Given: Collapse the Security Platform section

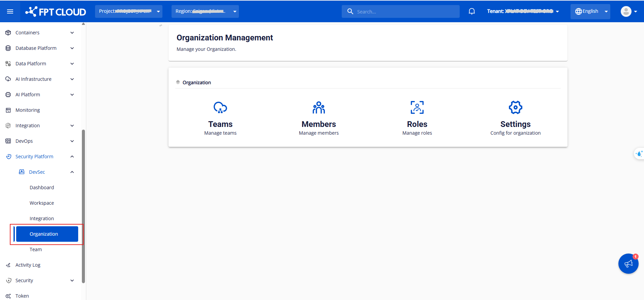Looking at the screenshot, I should 72,157.
